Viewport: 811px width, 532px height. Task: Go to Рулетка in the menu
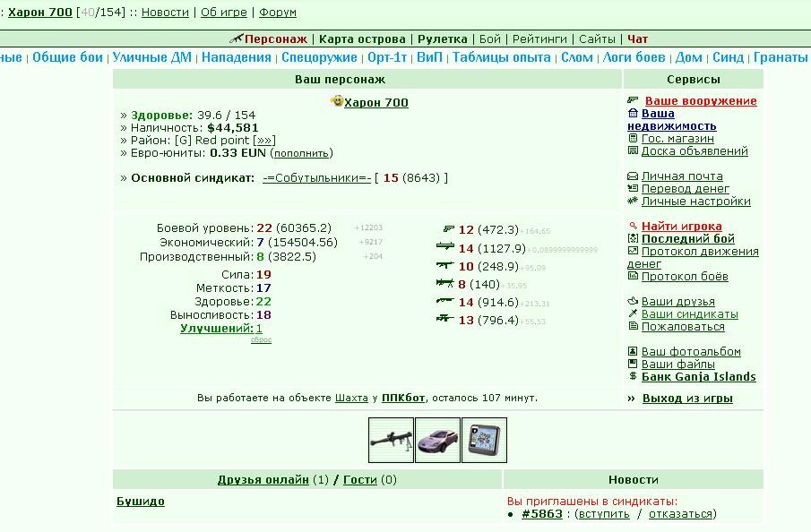(x=442, y=39)
